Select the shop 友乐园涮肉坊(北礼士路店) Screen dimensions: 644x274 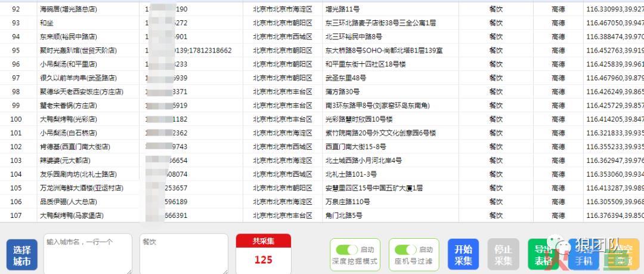coord(78,174)
